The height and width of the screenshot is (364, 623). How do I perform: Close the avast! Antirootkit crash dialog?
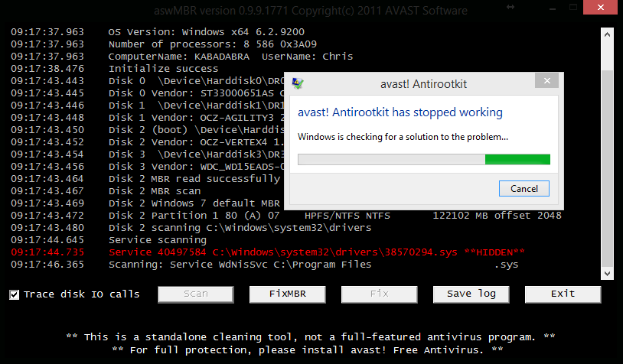(x=546, y=80)
